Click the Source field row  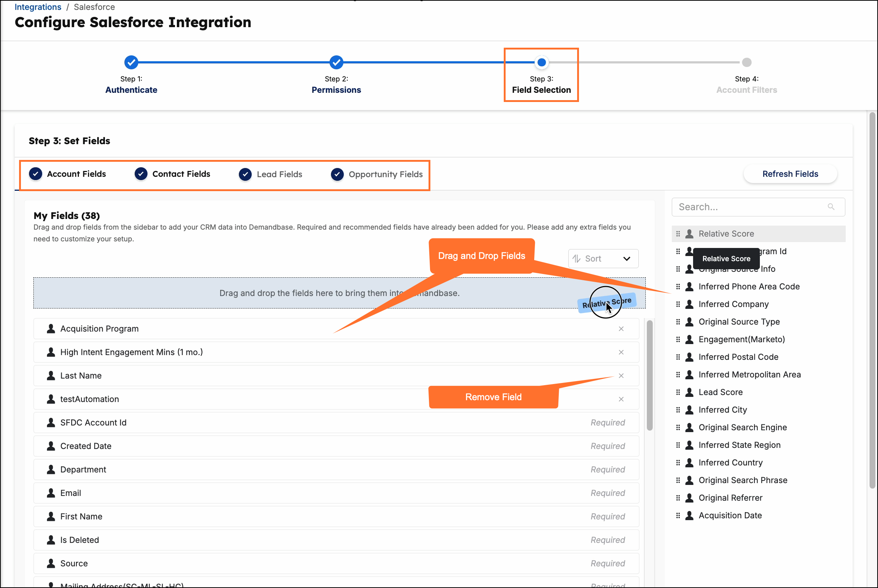[336, 564]
